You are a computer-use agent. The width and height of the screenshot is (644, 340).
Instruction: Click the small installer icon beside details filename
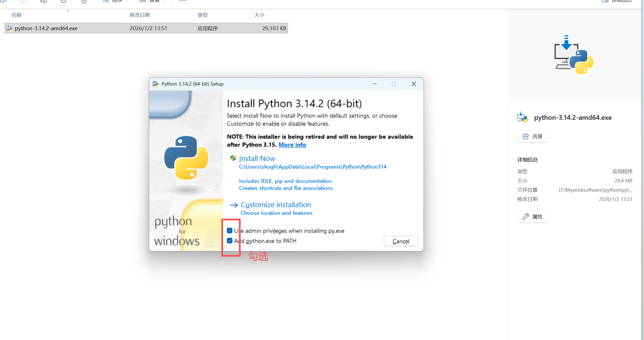(x=523, y=118)
